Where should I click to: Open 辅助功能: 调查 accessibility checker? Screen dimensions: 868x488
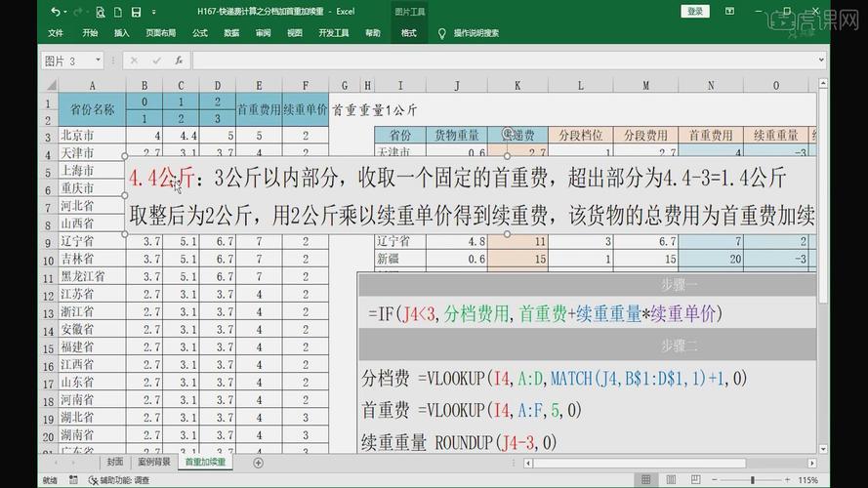coord(119,480)
